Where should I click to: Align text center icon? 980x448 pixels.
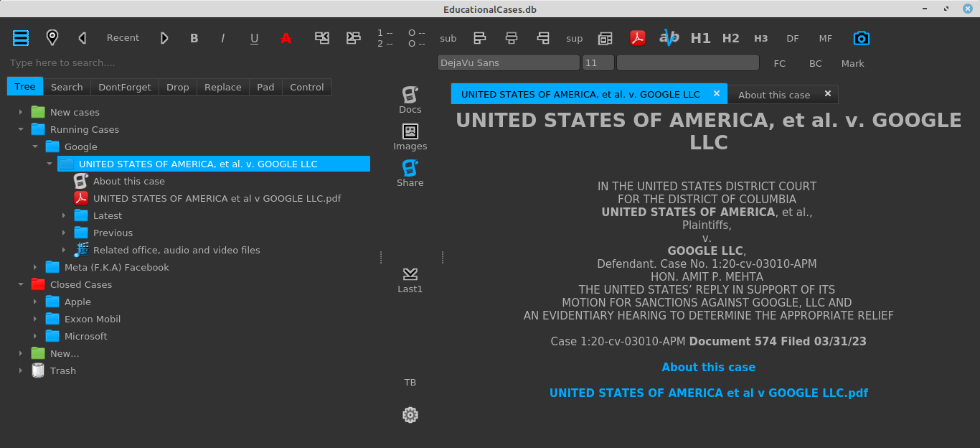tap(512, 38)
